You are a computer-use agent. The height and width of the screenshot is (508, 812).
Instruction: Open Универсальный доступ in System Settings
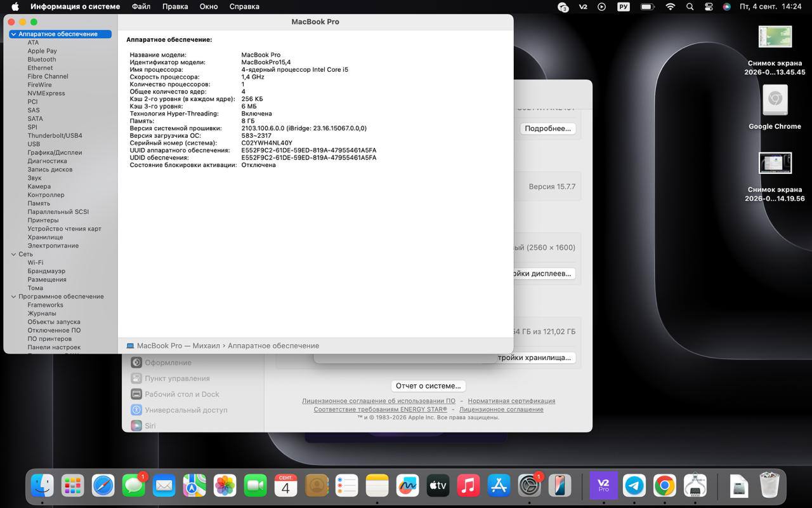coord(178,410)
